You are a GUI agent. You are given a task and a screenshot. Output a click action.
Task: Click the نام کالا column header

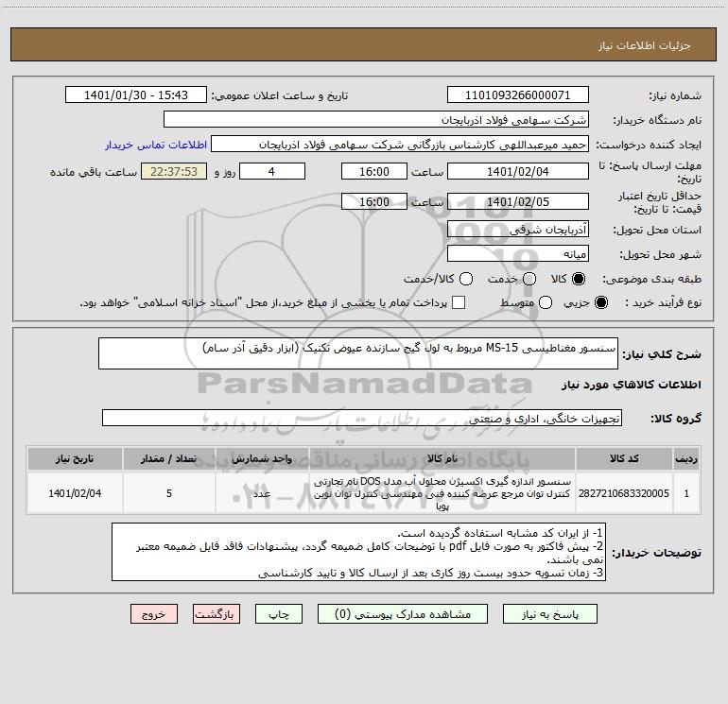pyautogui.click(x=442, y=458)
